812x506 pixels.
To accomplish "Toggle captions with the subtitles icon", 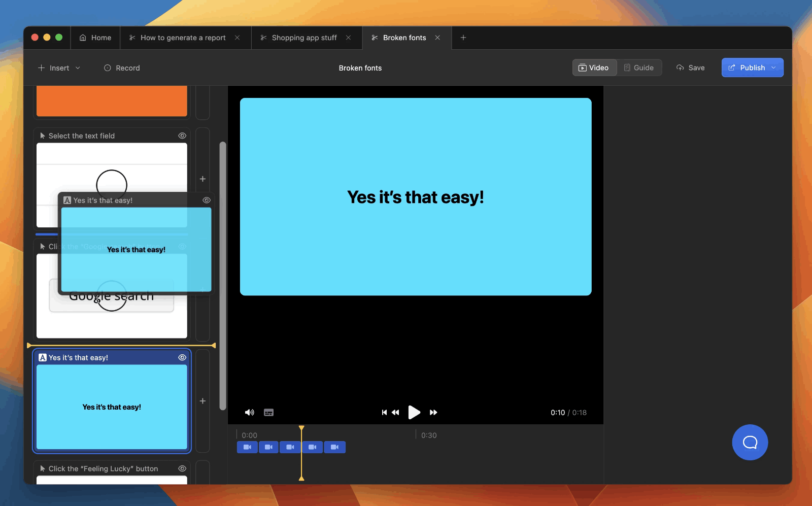I will 269,413.
